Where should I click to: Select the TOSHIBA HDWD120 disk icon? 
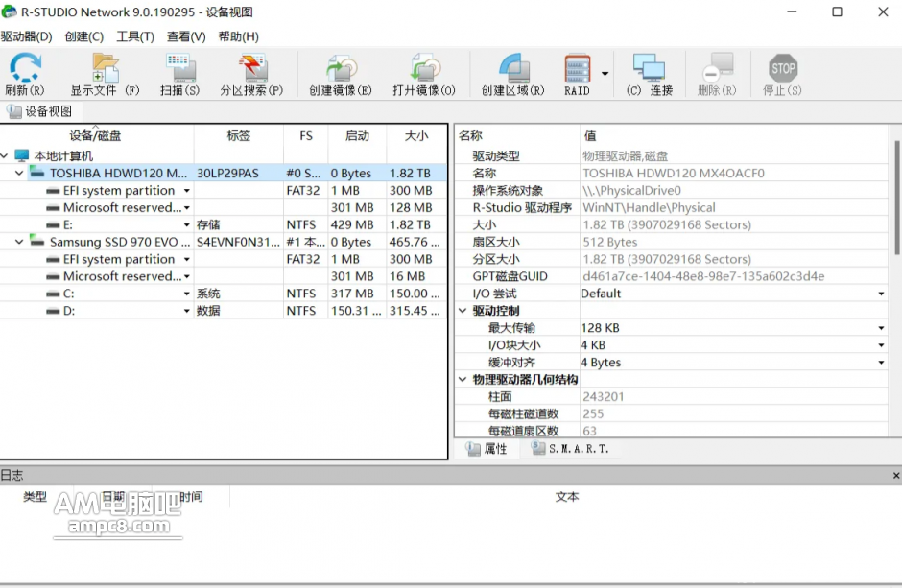click(36, 173)
